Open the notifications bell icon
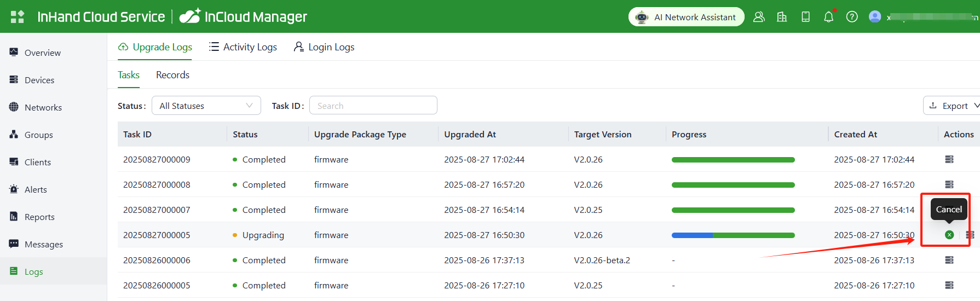Screen dimensions: 980x301 (x=828, y=17)
